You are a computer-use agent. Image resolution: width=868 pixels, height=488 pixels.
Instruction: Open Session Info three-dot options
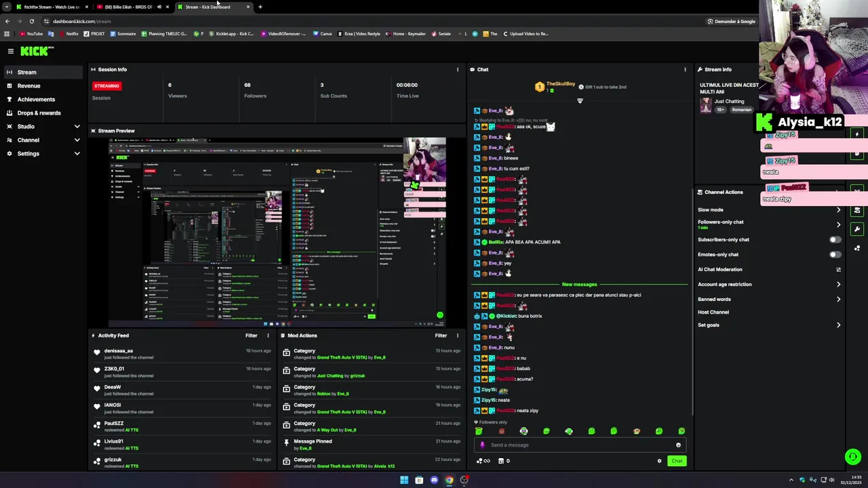457,69
